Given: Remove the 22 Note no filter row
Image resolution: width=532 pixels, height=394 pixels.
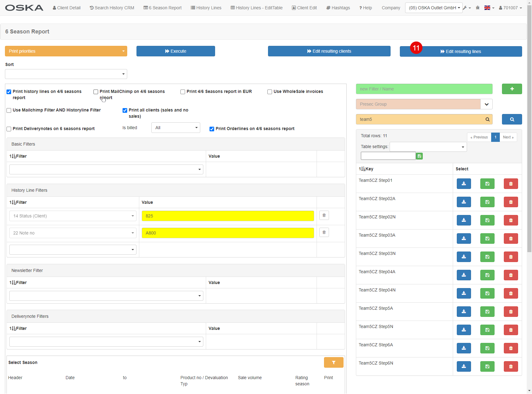Looking at the screenshot, I should click(x=324, y=232).
